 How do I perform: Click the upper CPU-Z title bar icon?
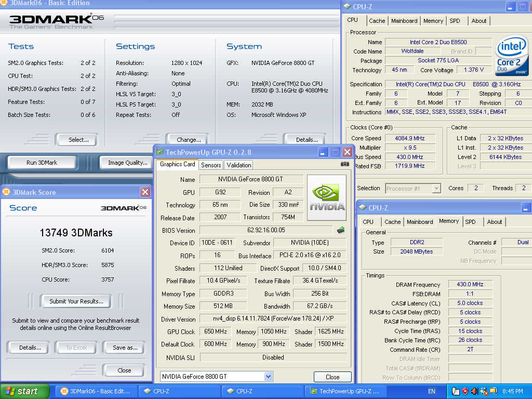click(x=347, y=6)
